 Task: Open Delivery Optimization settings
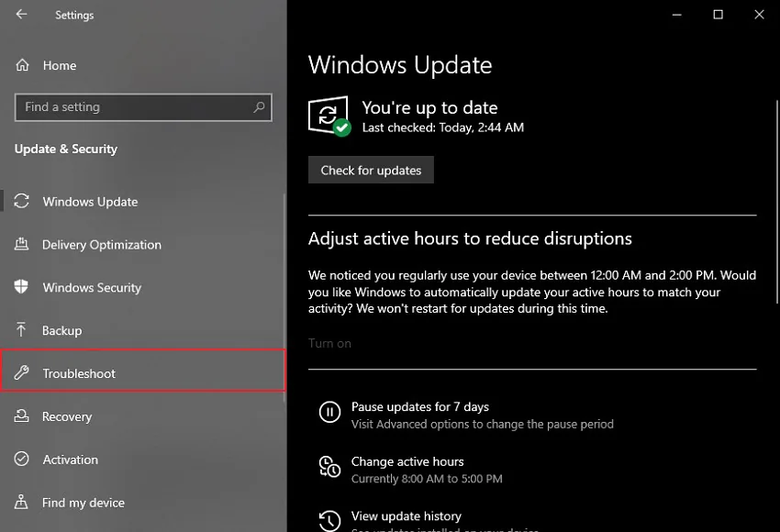tap(143, 244)
